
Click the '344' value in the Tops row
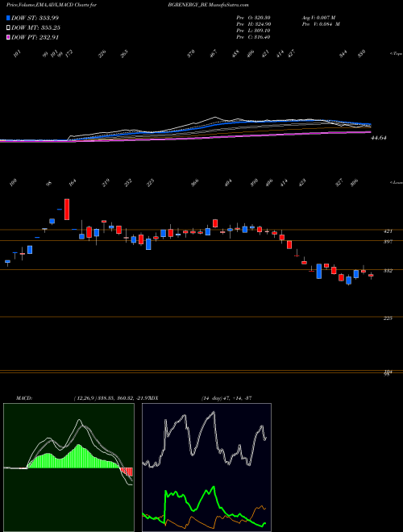pyautogui.click(x=343, y=54)
